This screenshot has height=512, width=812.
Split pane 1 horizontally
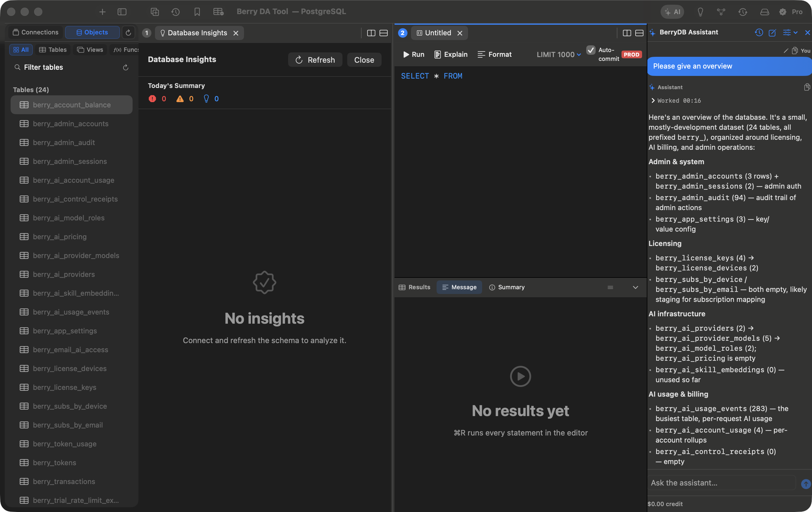pos(383,33)
